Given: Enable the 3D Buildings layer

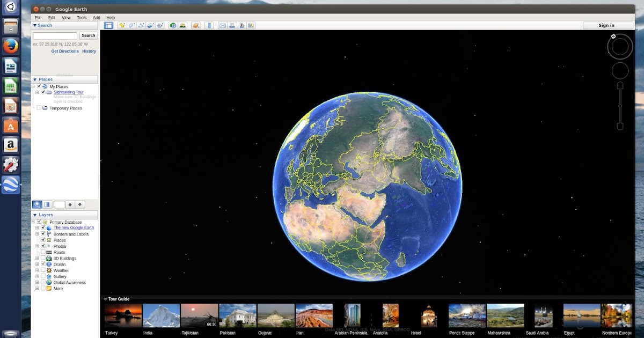Looking at the screenshot, I should pyautogui.click(x=43, y=258).
